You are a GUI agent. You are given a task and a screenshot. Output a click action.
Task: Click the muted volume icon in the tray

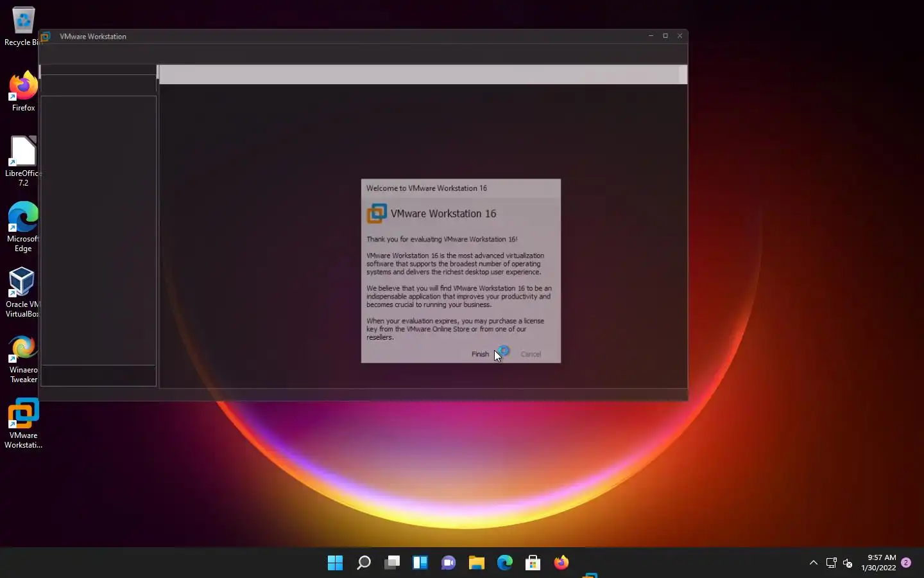[x=848, y=563]
